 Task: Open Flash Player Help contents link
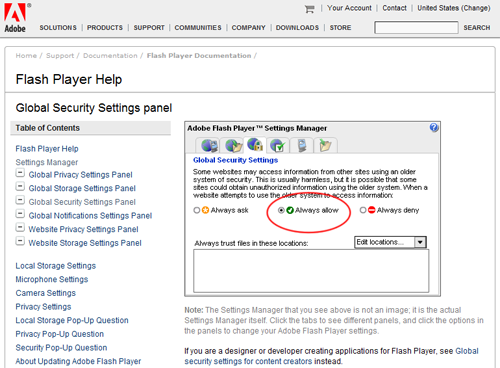47,149
